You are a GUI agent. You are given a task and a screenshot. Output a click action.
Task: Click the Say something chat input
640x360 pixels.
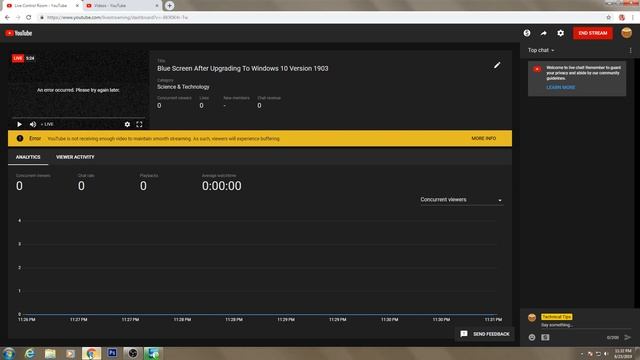click(x=586, y=325)
